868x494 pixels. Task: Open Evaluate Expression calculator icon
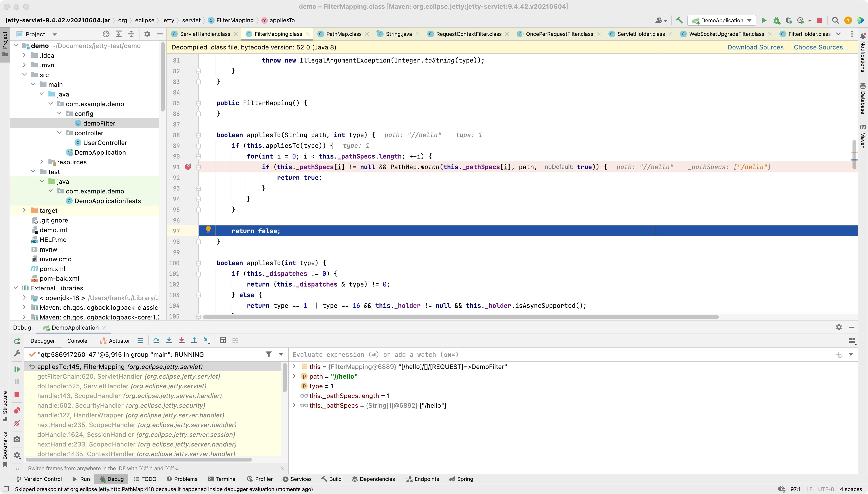pyautogui.click(x=223, y=340)
